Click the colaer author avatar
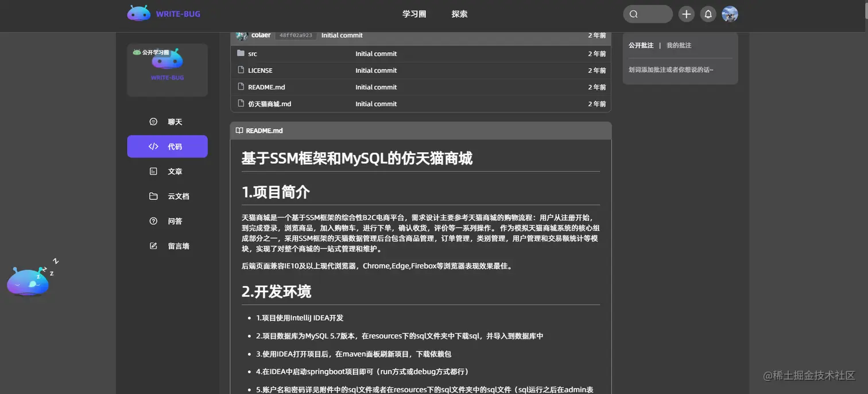Viewport: 868px width, 394px height. point(242,35)
